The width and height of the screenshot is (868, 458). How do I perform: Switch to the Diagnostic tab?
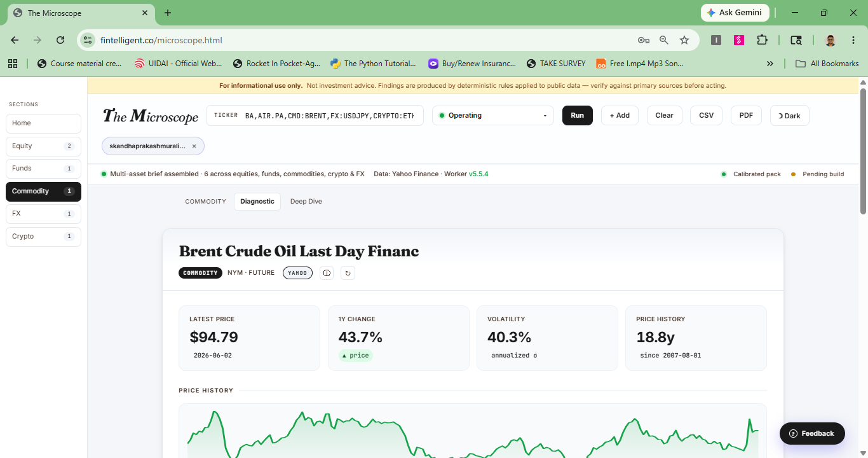pos(257,202)
